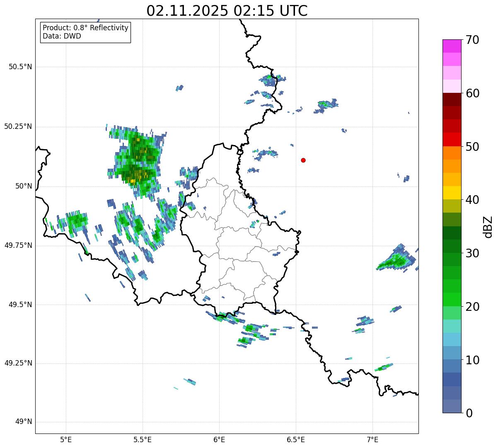Pick the yellow colorbar swatch just above 40

point(452,193)
